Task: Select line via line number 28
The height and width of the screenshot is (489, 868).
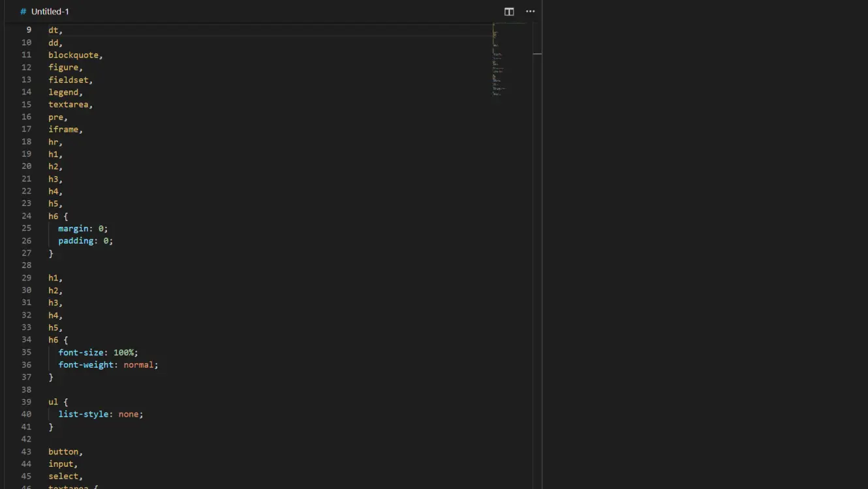Action: click(x=26, y=265)
